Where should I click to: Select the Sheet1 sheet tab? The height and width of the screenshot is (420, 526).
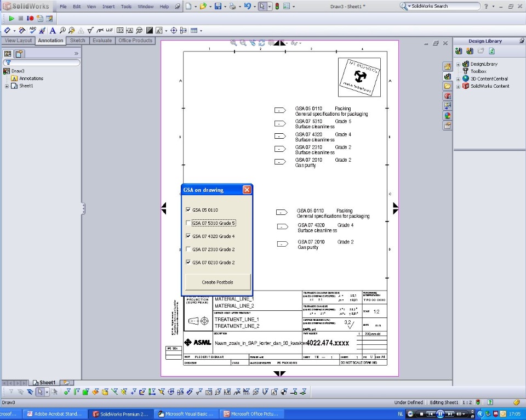pos(44,382)
